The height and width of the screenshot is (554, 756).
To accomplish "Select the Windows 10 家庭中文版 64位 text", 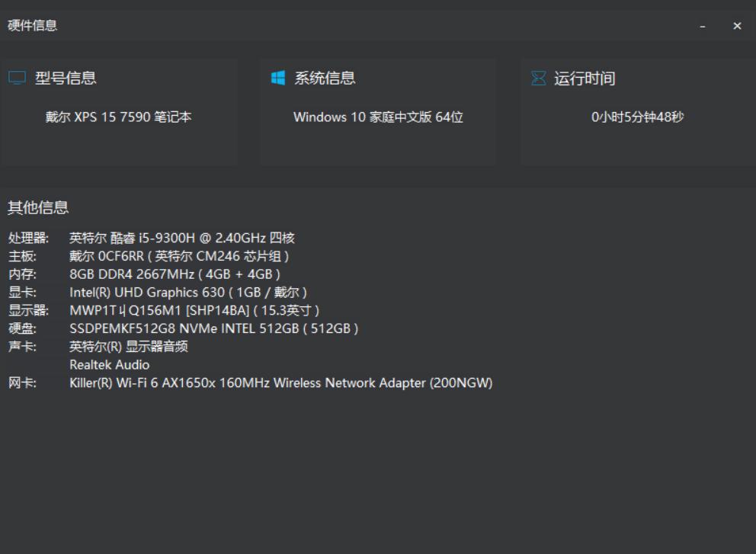I will [x=379, y=118].
